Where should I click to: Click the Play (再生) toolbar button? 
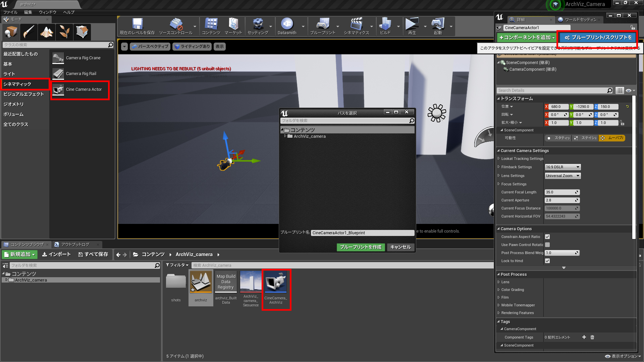[412, 26]
